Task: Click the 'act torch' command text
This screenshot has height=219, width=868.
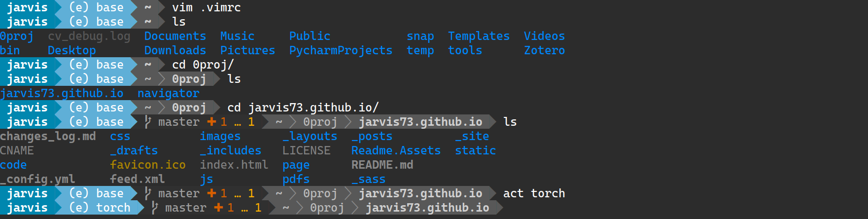Action: coord(534,193)
